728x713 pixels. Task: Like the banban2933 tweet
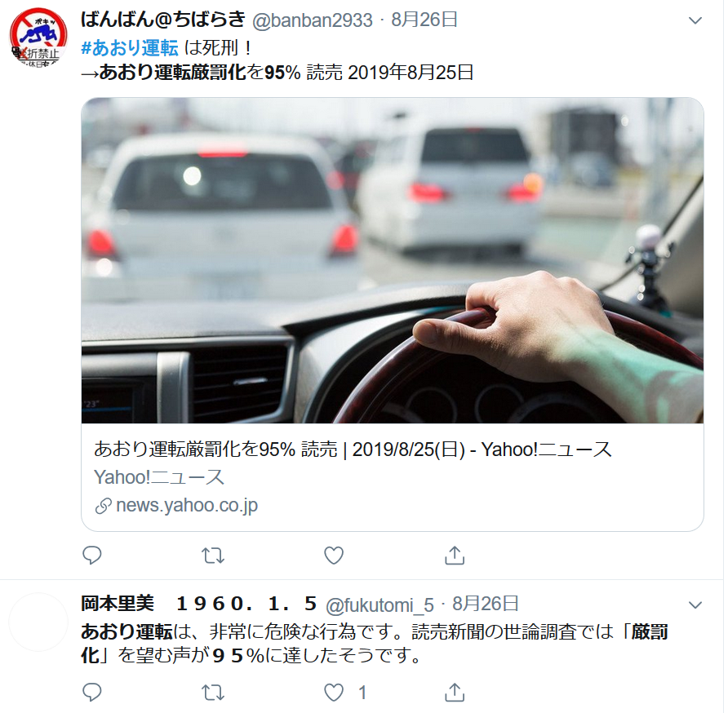pos(334,556)
